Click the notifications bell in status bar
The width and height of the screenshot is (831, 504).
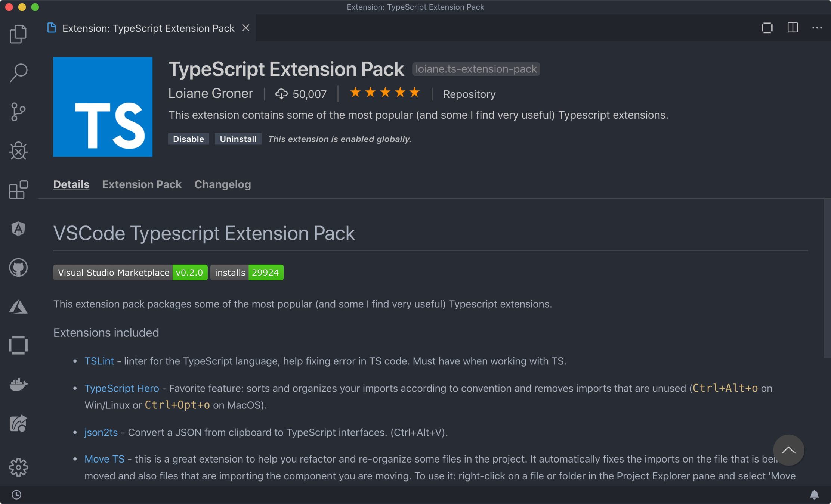coord(814,495)
